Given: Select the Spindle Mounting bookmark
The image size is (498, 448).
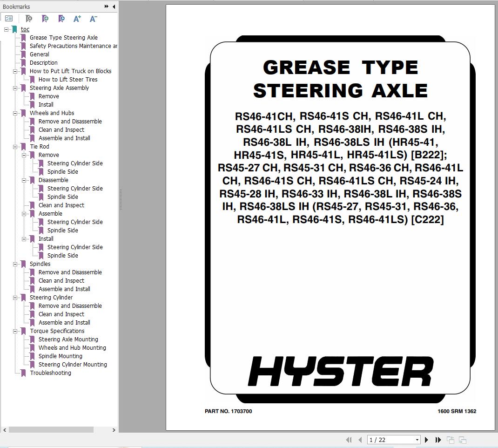Looking at the screenshot, I should [61, 356].
